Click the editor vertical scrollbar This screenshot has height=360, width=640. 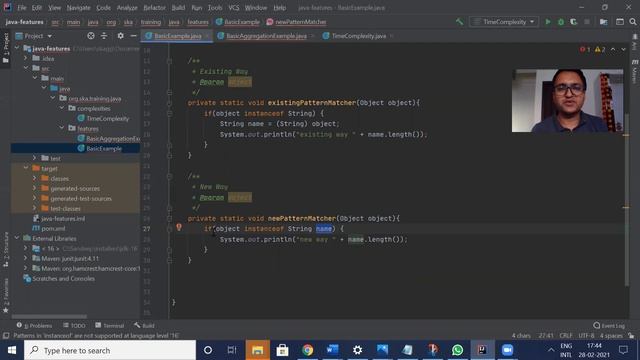627,200
